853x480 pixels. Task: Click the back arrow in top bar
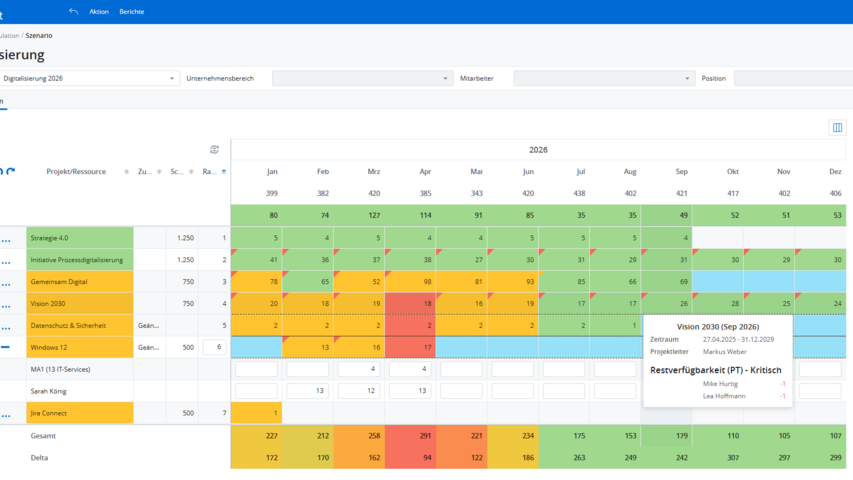tap(73, 12)
